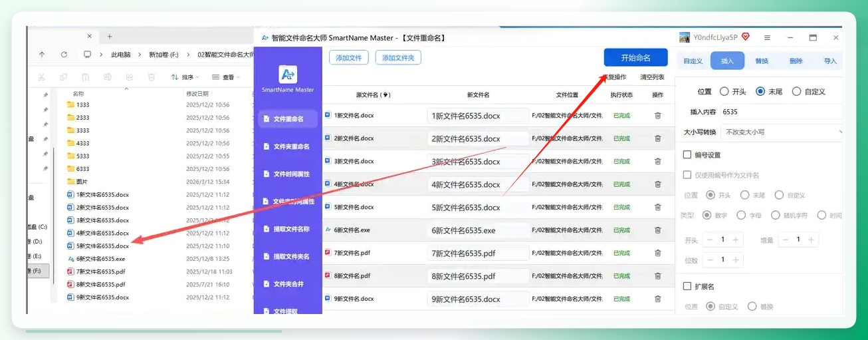Image resolution: width=868 pixels, height=340 pixels.
Task: Remove the 3新文件名.docx row via its trash icon
Action: tap(657, 162)
